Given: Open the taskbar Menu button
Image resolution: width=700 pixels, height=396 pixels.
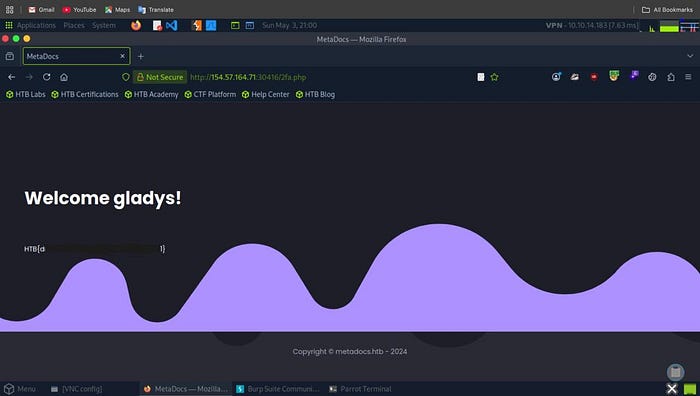Looking at the screenshot, I should click(20, 389).
